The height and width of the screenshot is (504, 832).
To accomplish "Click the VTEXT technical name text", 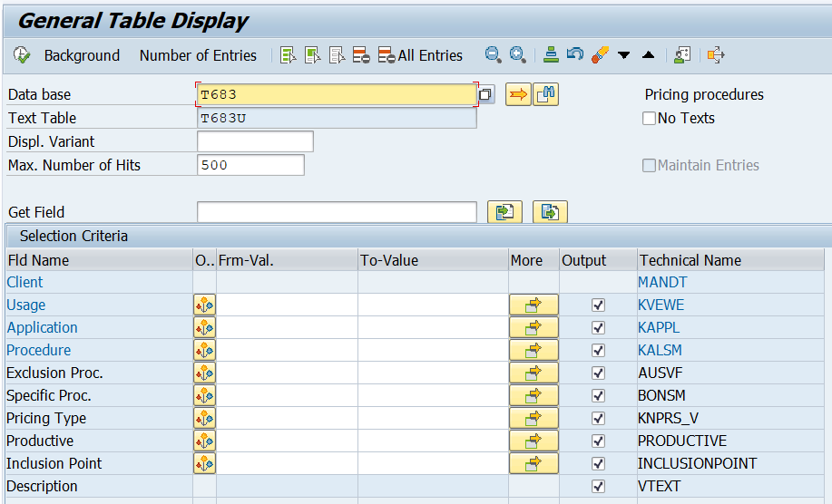I will [x=659, y=487].
